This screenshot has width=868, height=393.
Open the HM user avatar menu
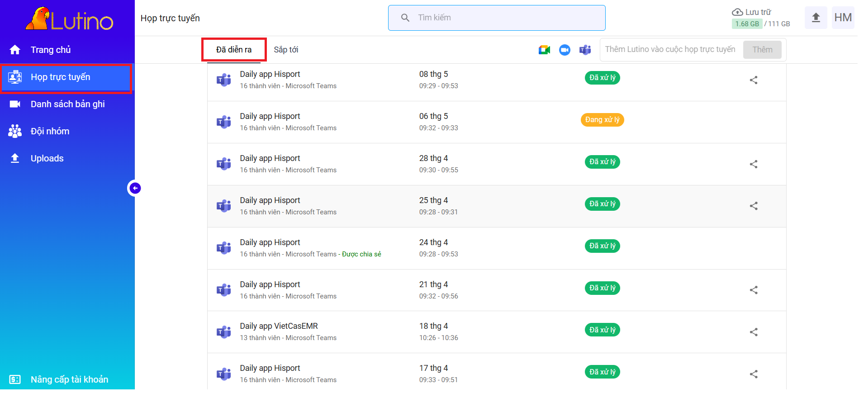(x=843, y=18)
